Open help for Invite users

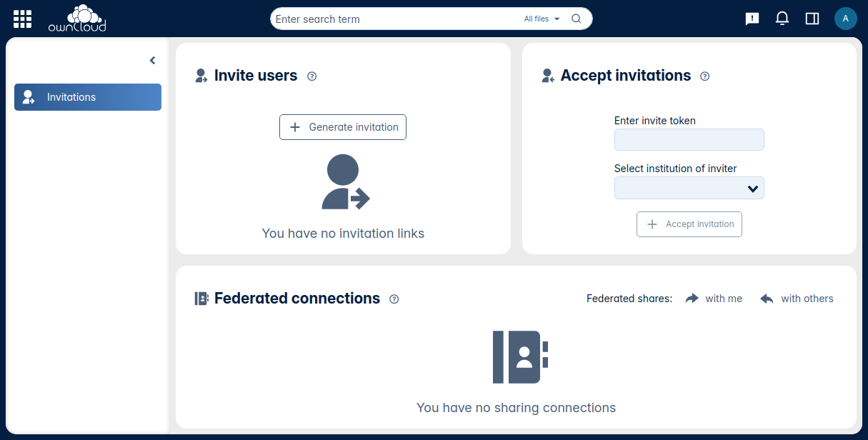click(311, 76)
